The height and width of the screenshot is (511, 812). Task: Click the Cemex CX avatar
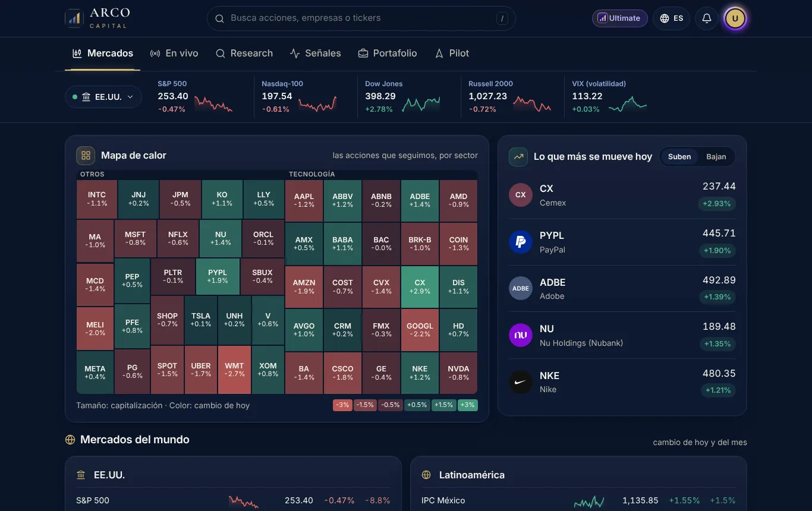tap(520, 195)
